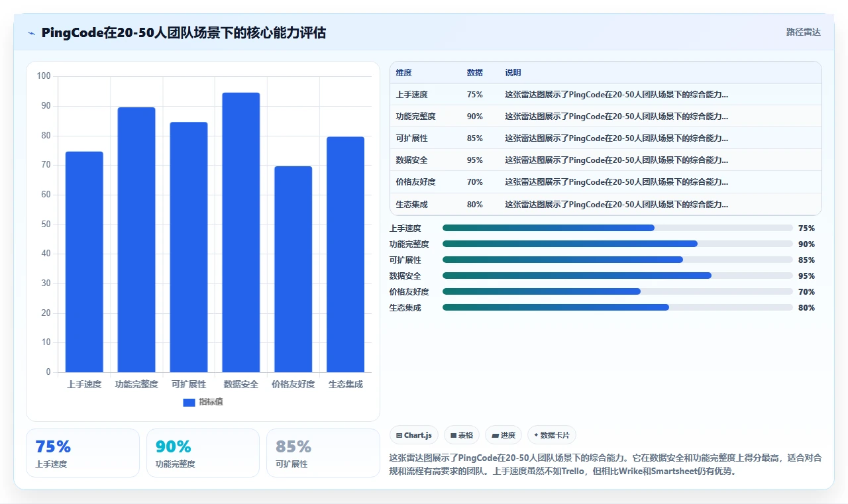Click the icon beside the PingCode title
848x504 pixels.
point(31,33)
